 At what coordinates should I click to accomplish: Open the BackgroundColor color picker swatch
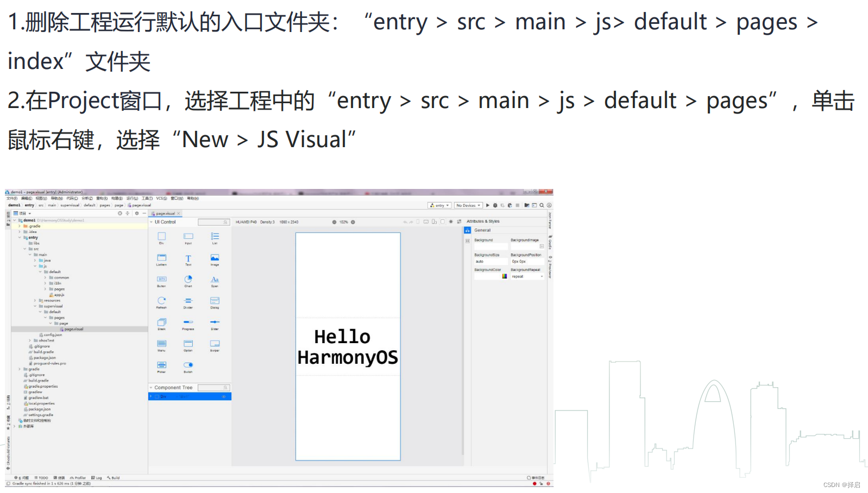pyautogui.click(x=505, y=276)
